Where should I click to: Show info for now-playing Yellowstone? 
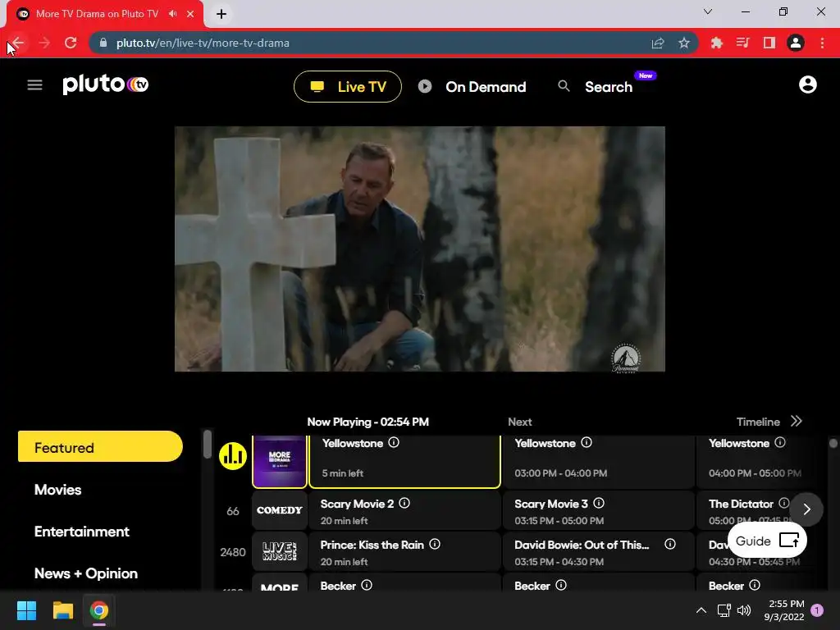click(x=394, y=442)
